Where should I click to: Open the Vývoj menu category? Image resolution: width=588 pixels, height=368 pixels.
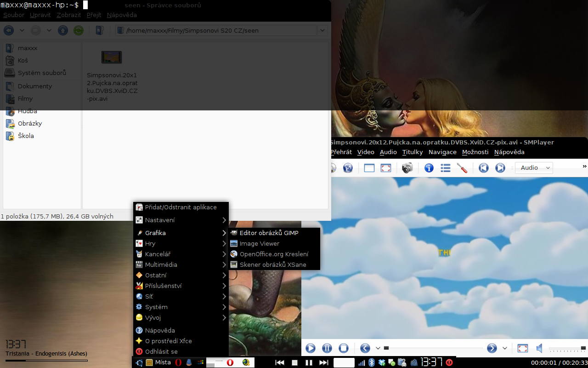click(181, 317)
